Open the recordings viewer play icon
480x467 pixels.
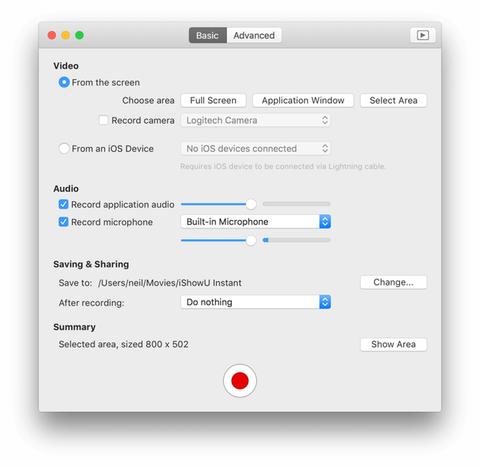click(x=423, y=35)
